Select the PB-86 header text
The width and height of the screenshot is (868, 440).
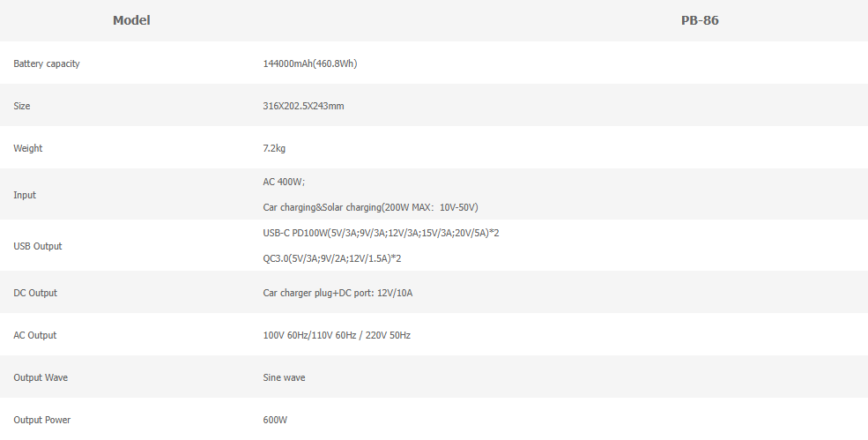coord(700,20)
